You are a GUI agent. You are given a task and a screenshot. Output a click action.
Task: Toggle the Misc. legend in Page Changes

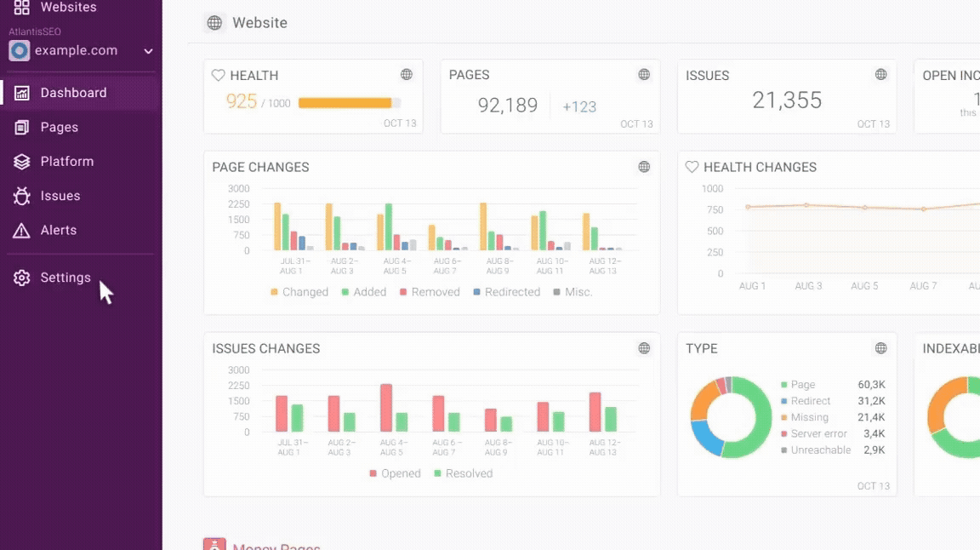coord(573,292)
